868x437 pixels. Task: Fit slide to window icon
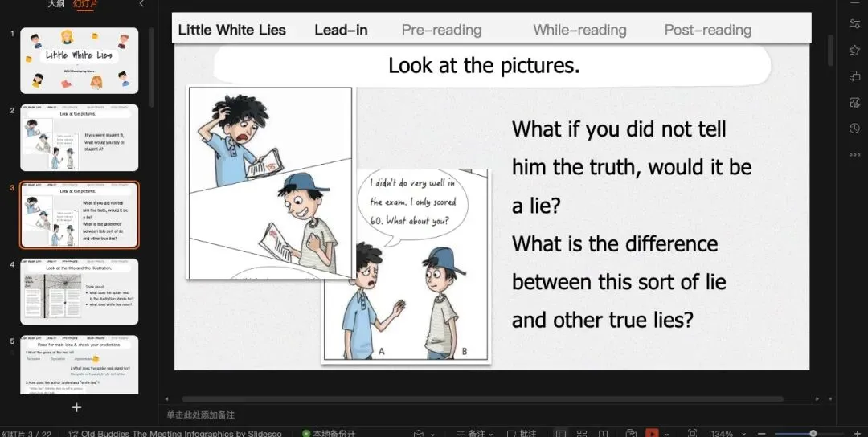tap(692, 434)
